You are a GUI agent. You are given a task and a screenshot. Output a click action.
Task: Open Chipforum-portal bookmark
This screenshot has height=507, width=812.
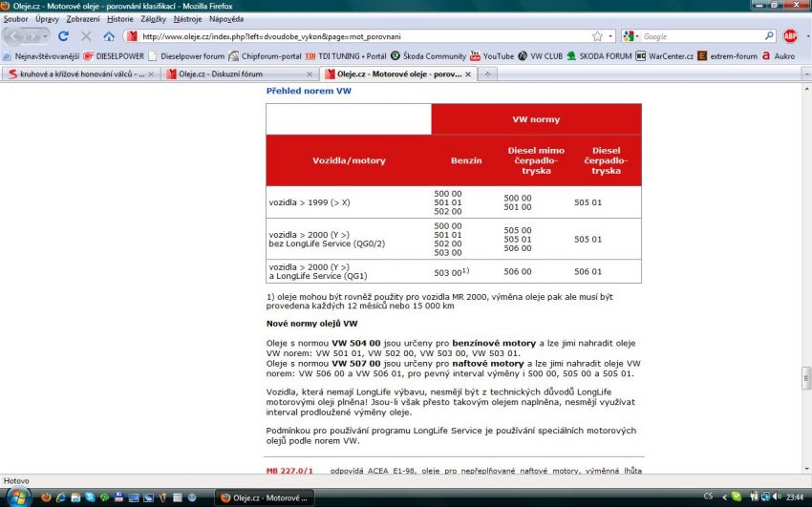click(266, 56)
